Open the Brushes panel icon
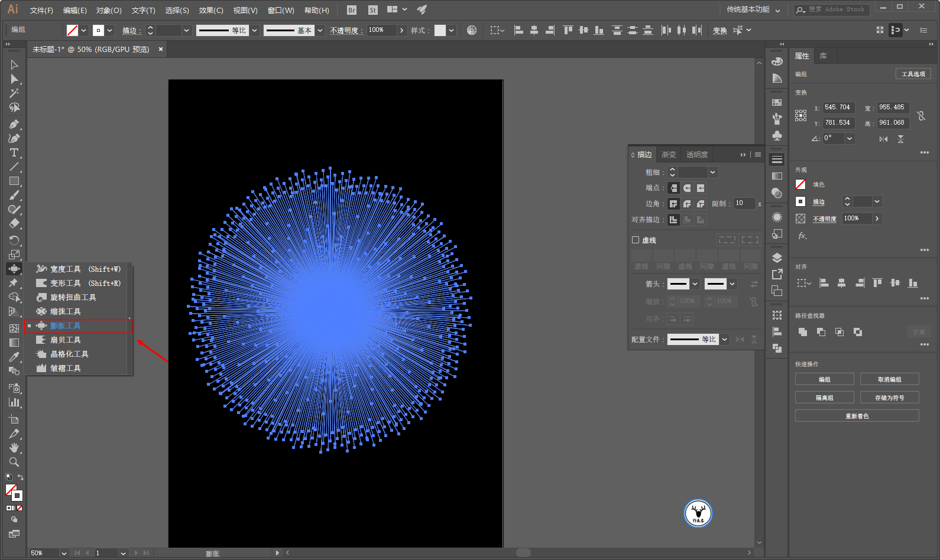This screenshot has width=940, height=560. [x=777, y=119]
